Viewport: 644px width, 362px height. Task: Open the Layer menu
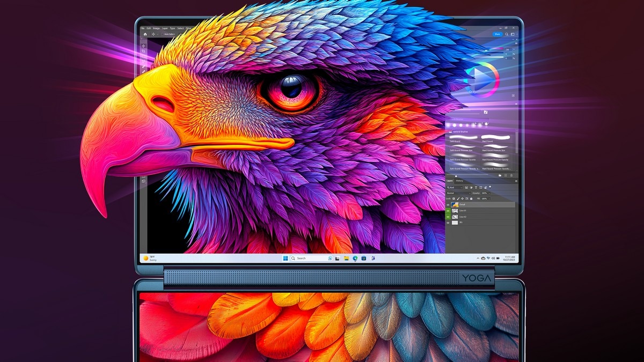click(x=165, y=28)
